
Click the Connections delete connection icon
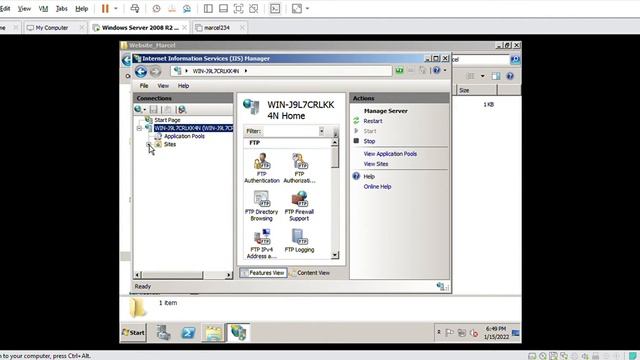[182, 109]
